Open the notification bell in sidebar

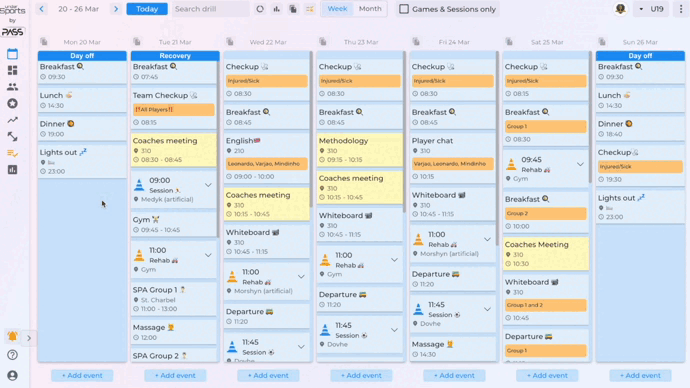point(12,337)
